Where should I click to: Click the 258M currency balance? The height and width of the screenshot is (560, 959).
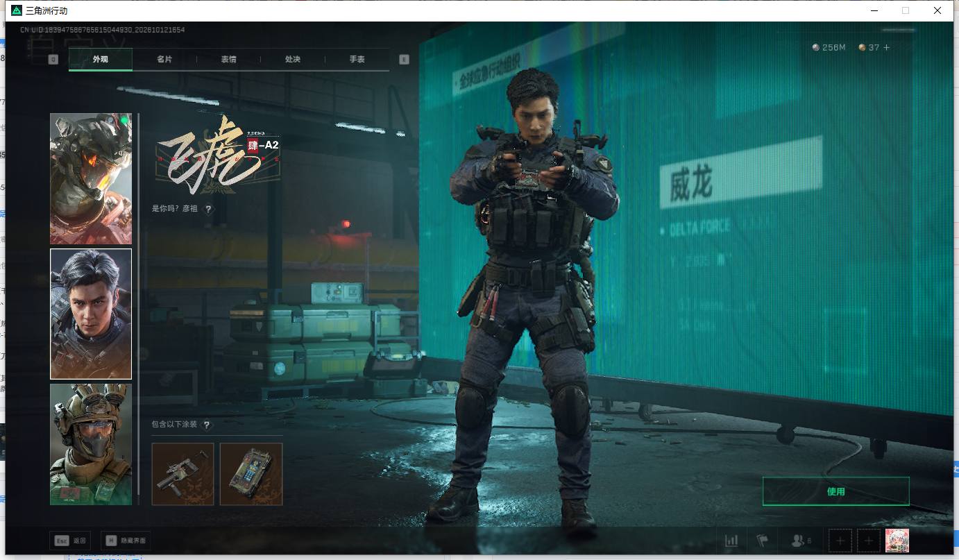click(829, 47)
